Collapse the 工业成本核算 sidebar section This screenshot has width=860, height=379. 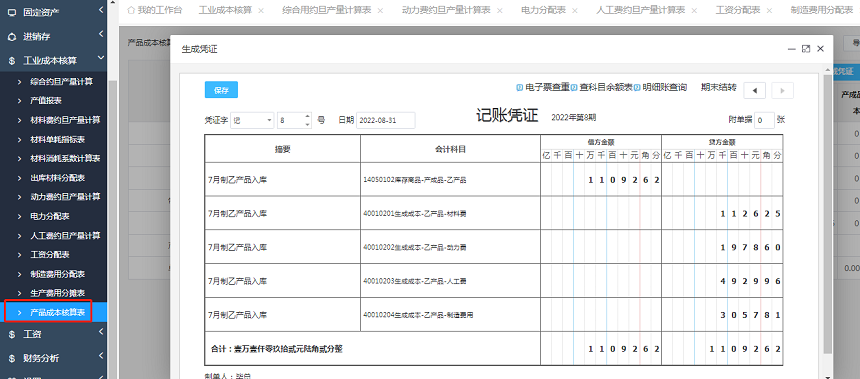click(101, 58)
